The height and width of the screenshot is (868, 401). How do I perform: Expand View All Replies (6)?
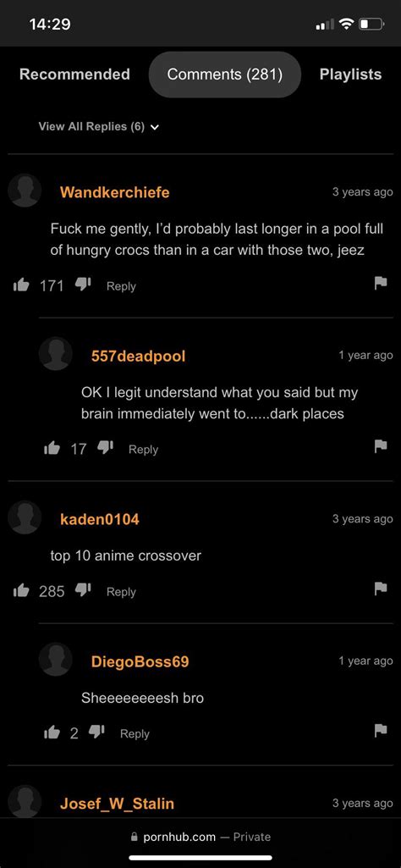click(99, 126)
